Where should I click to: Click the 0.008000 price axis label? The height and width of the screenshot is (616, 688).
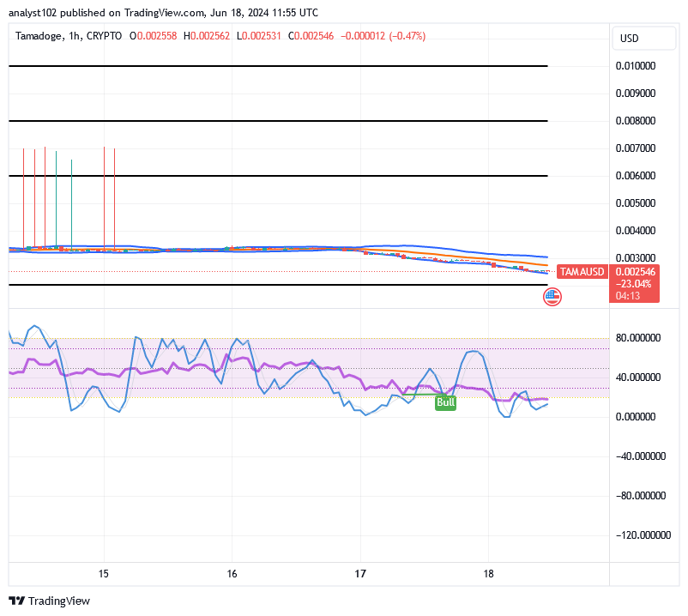click(636, 121)
